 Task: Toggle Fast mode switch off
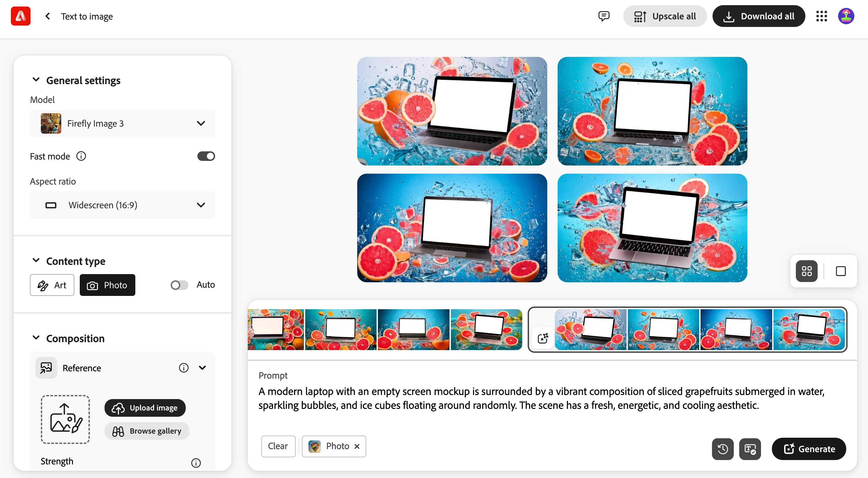[x=206, y=156]
